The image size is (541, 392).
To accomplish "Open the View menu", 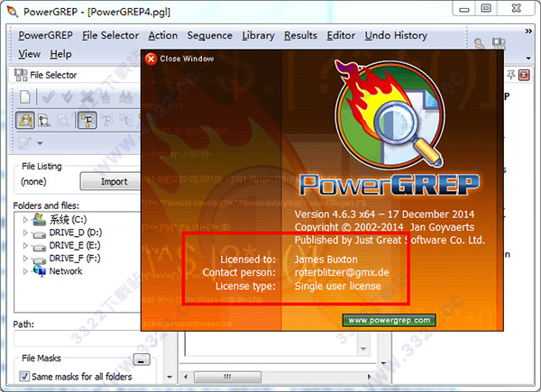I will [x=30, y=54].
